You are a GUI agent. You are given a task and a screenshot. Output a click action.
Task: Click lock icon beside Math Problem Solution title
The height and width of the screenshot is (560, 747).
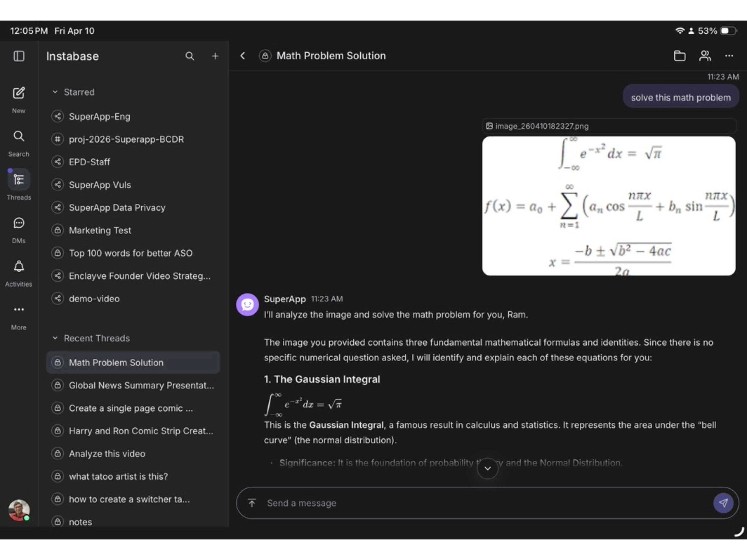[x=265, y=56]
